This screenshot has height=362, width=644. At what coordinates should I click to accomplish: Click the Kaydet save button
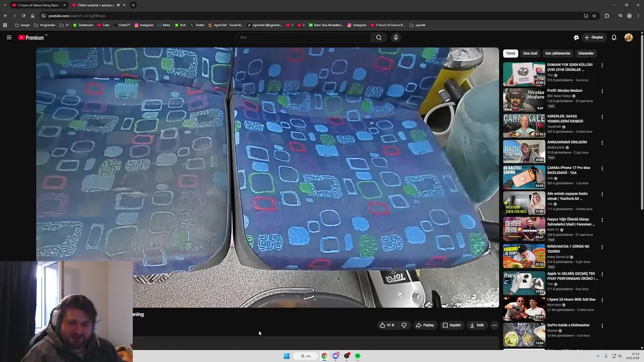(452, 325)
